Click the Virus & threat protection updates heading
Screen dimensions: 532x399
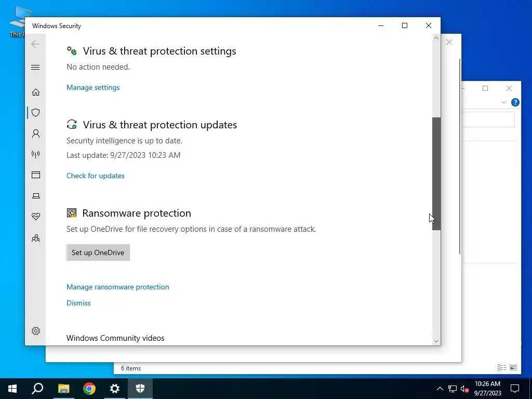click(160, 125)
